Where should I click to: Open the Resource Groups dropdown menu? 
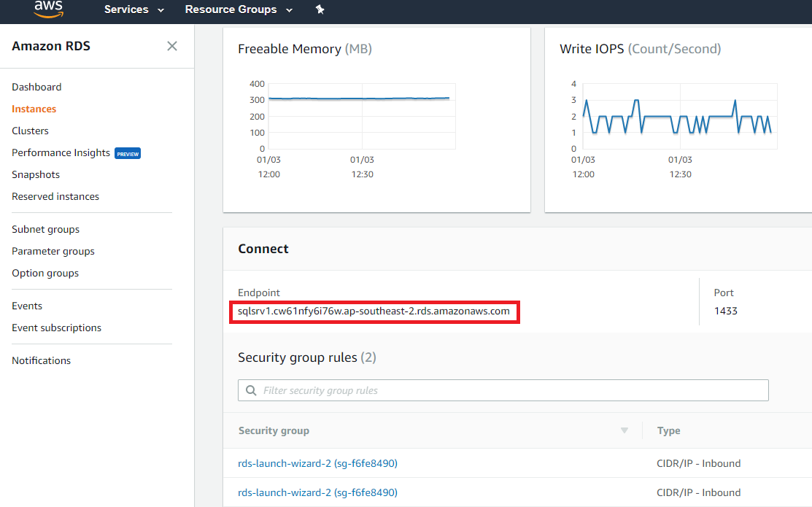239,9
